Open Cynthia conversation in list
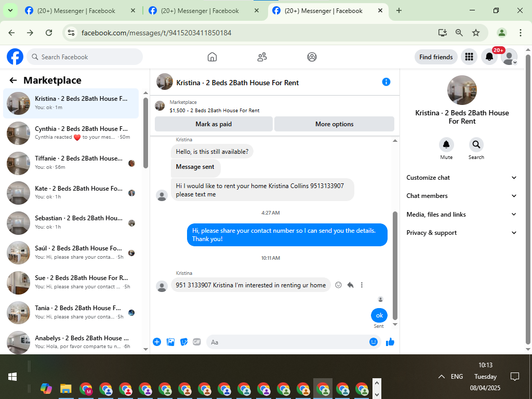Screen dimensions: 532x399 pyautogui.click(x=71, y=133)
